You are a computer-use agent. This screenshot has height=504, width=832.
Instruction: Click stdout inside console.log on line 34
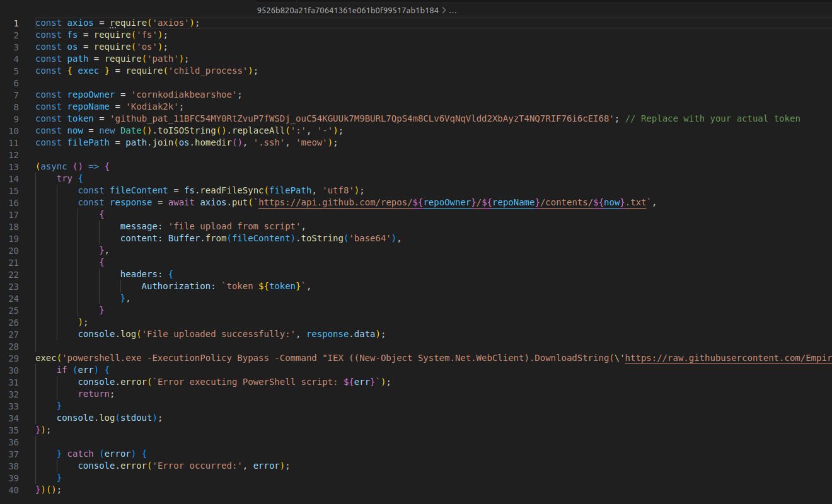coord(136,418)
